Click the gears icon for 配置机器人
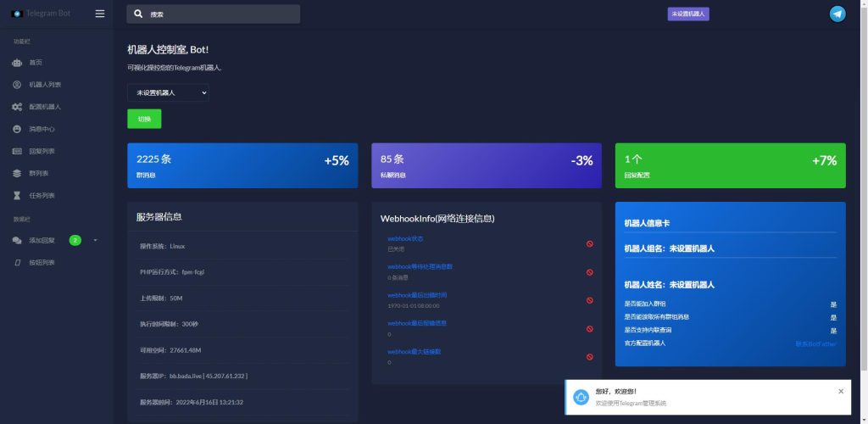Image resolution: width=868 pixels, height=424 pixels. tap(17, 107)
